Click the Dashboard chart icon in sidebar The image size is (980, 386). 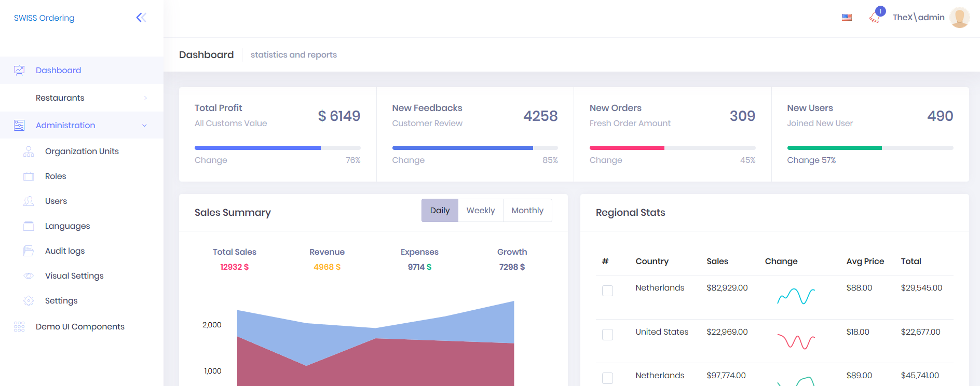coord(19,71)
